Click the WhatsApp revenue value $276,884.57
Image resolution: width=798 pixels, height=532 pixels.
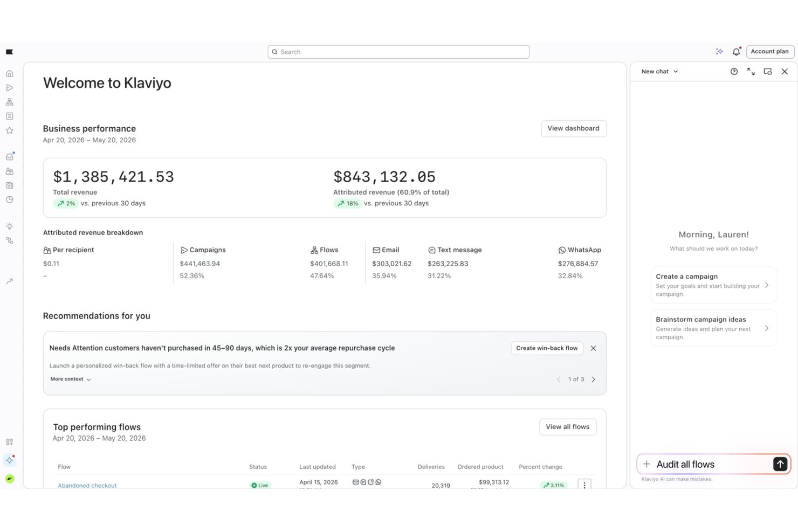(578, 264)
